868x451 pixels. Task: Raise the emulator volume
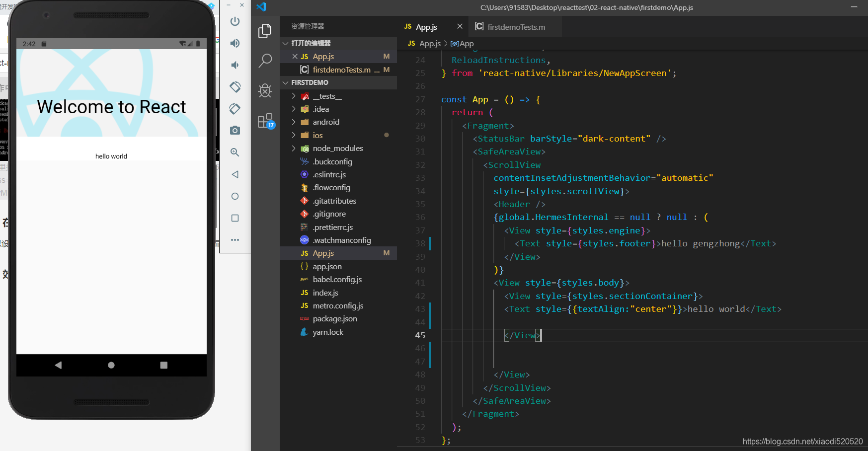pos(235,43)
